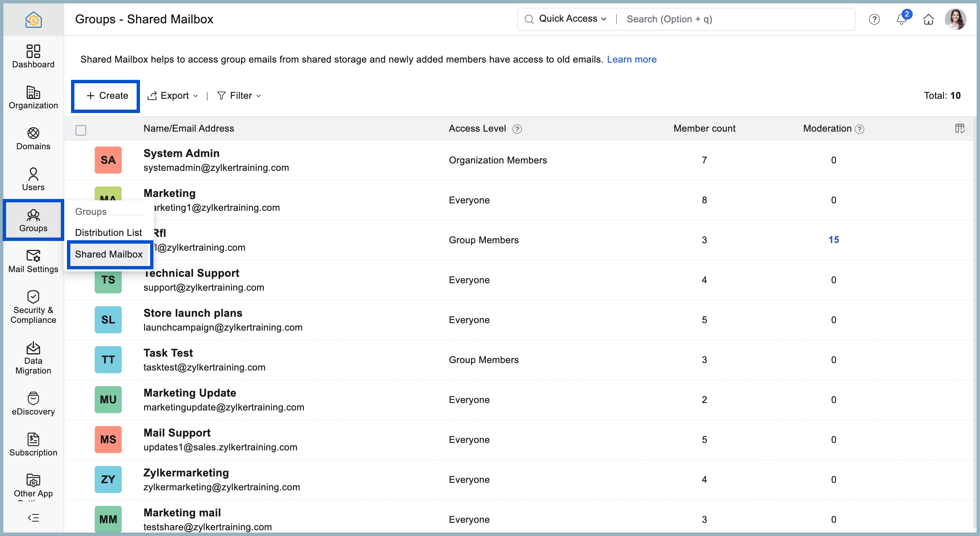Select Shared Mailbox menu item
This screenshot has width=980, height=536.
click(x=109, y=254)
